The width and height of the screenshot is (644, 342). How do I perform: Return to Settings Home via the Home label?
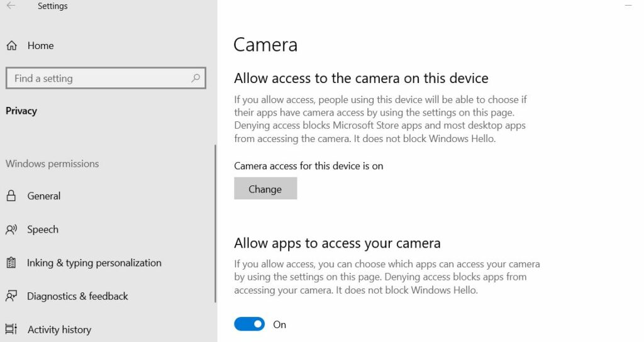click(x=40, y=46)
